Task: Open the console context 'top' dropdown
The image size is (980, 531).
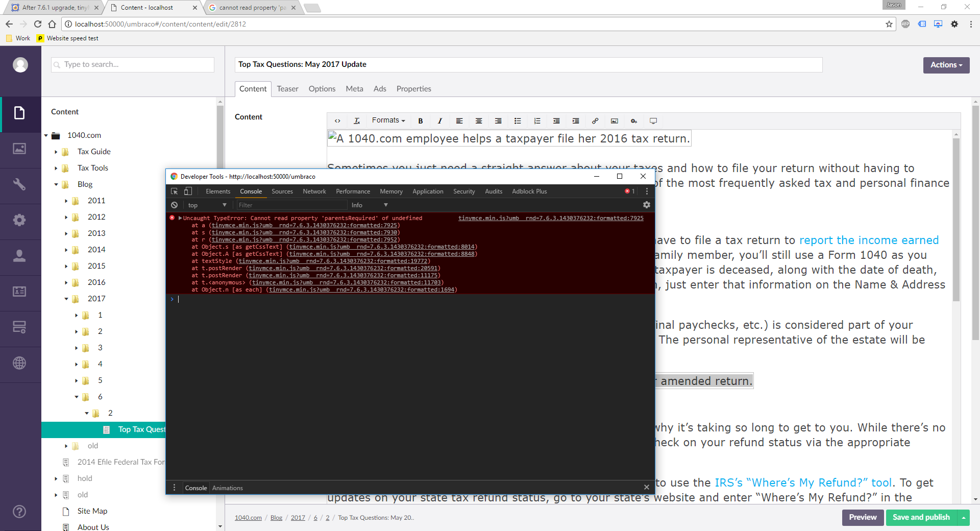Action: click(x=207, y=205)
